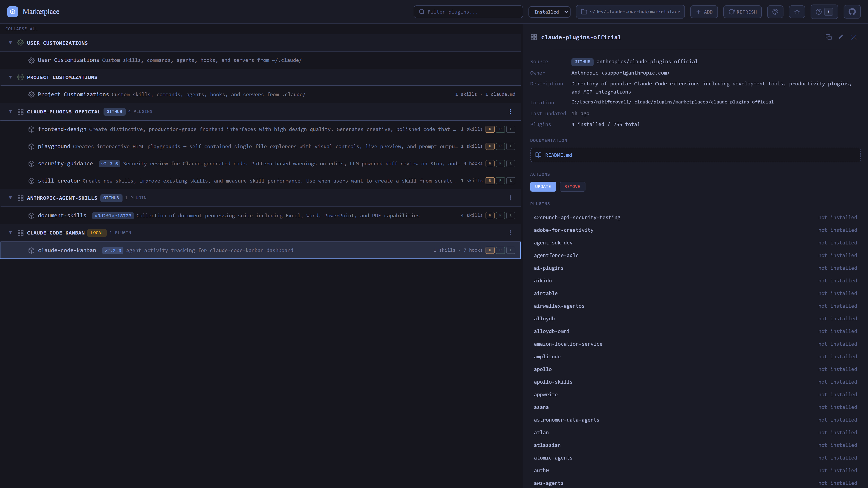The width and height of the screenshot is (868, 488).
Task: Click the marketplace folder path button
Action: 630,12
